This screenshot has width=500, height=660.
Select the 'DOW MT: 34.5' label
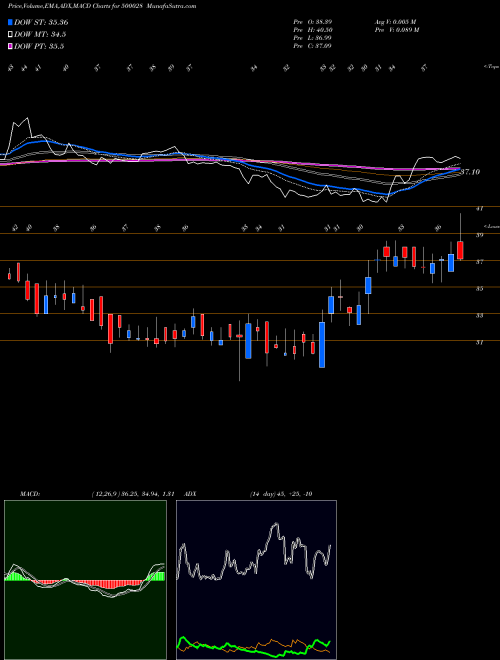[40, 35]
